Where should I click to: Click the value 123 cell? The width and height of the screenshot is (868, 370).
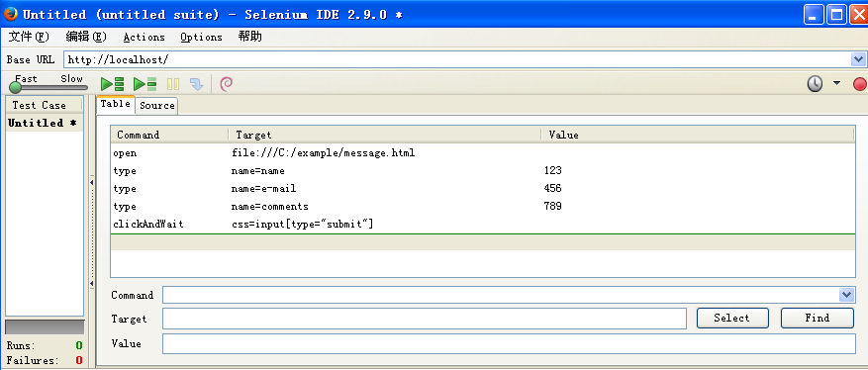(x=553, y=171)
